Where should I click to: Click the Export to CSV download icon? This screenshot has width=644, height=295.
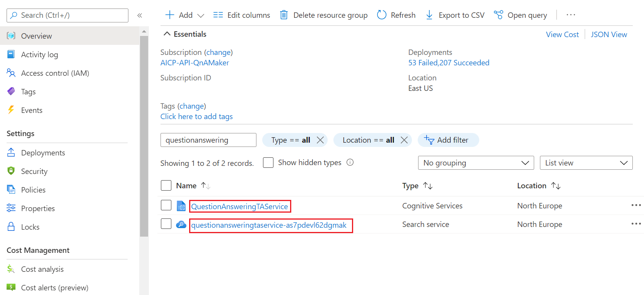pos(429,15)
